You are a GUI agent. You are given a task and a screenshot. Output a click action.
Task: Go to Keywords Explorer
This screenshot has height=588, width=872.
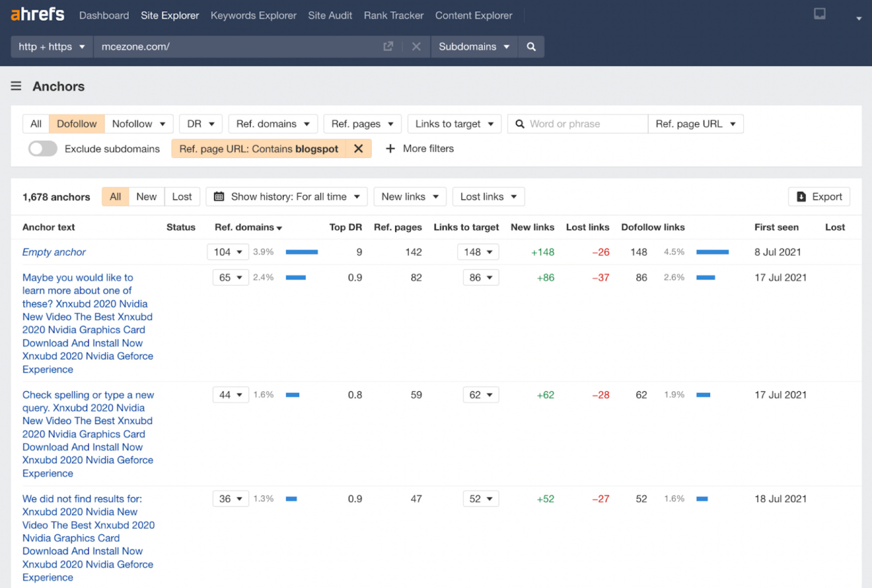coord(253,15)
